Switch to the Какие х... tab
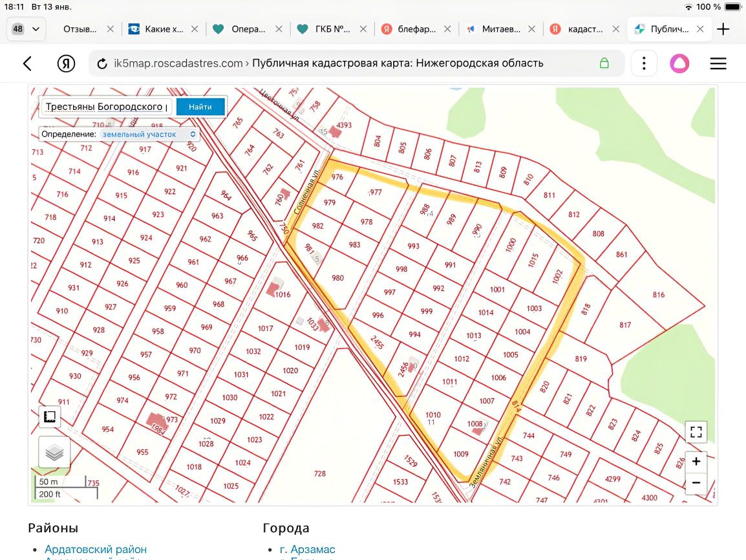The height and width of the screenshot is (560, 746). [x=164, y=29]
